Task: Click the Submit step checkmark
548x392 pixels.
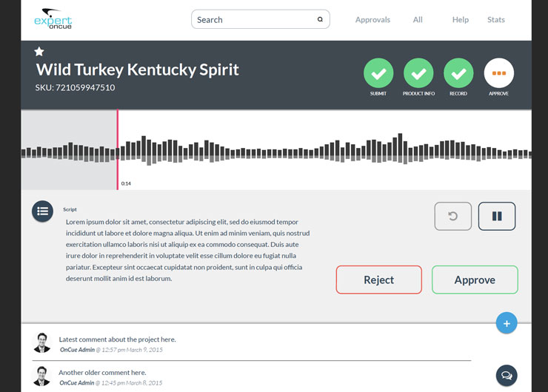Action: 378,73
